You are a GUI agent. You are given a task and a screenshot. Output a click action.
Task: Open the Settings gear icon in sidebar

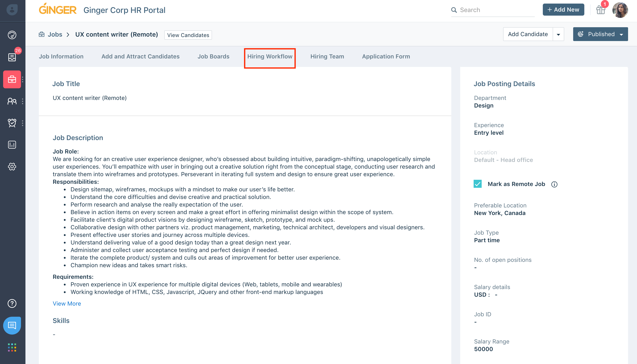[12, 167]
